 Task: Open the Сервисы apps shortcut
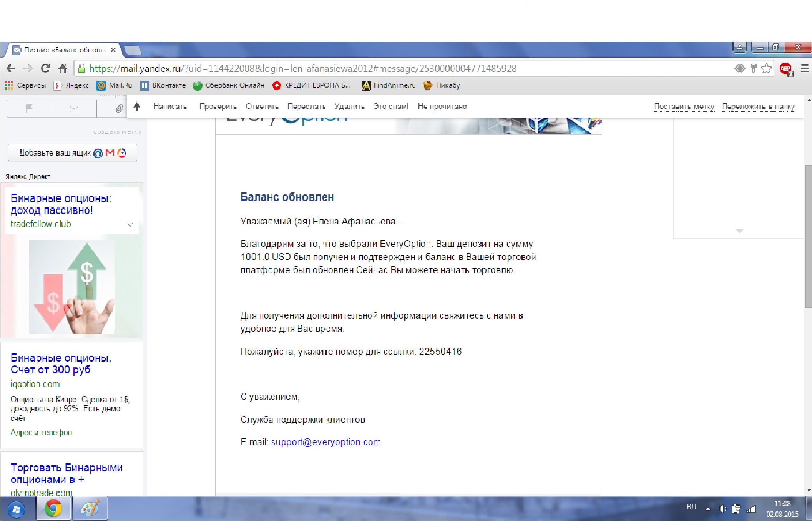coord(25,85)
